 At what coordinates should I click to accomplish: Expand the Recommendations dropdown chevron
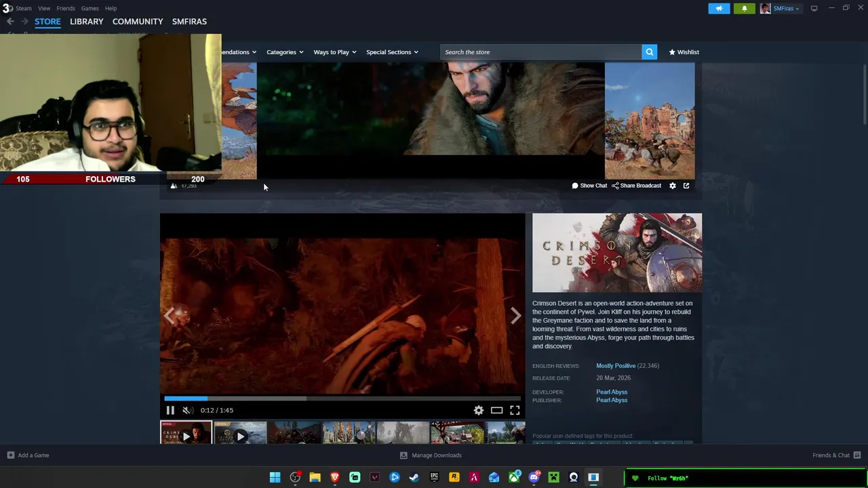[254, 52]
